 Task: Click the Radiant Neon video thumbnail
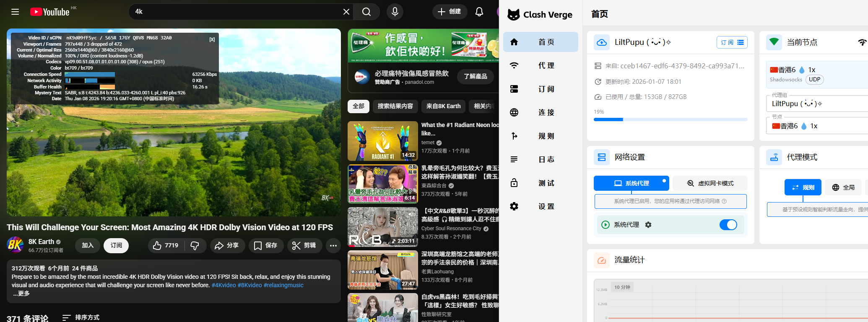(x=382, y=141)
